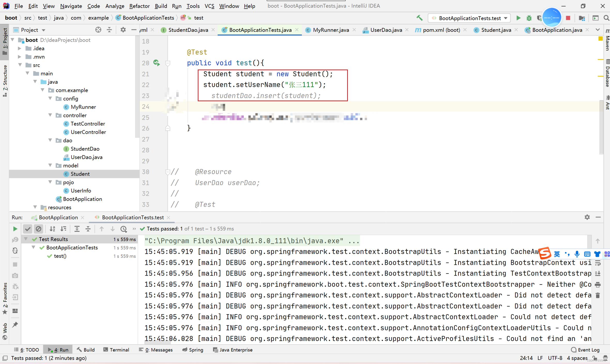Switch to MyRunner.java editor tab
Image resolution: width=610 pixels, height=364 pixels.
331,30
